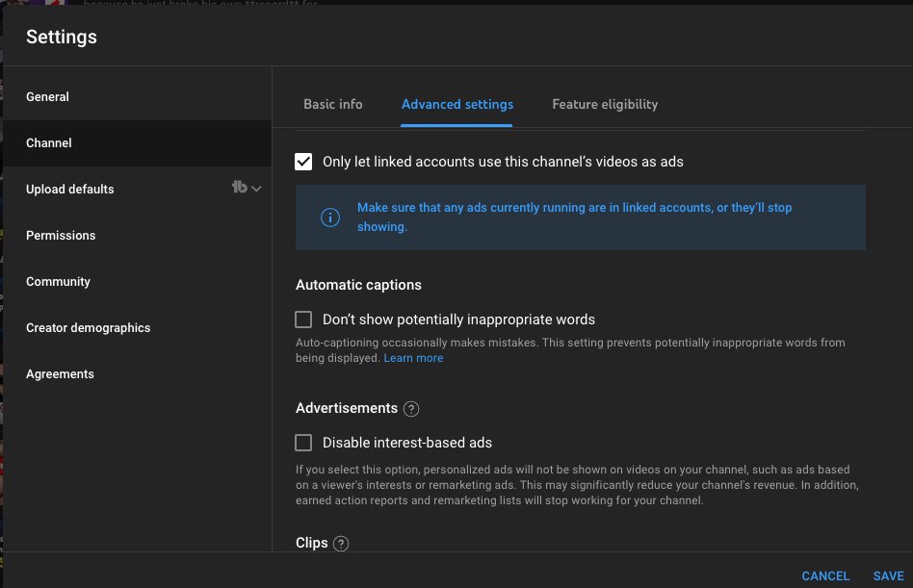
Task: Click the Clips help question mark icon
Action: point(340,544)
